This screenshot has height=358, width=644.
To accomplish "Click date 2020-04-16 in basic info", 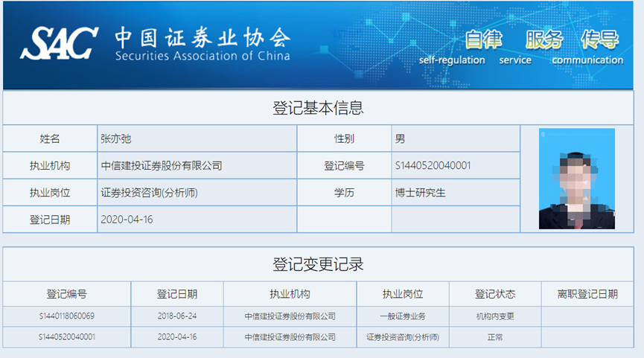I will (x=127, y=220).
